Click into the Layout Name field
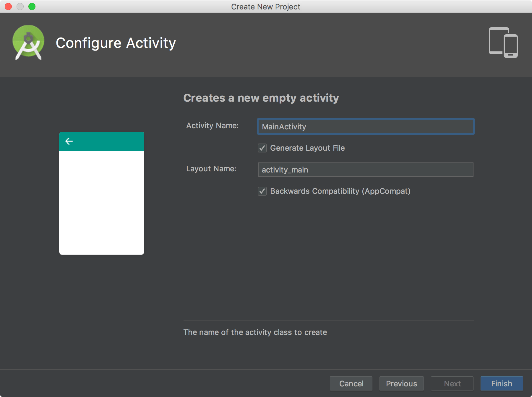532x397 pixels. pos(366,170)
